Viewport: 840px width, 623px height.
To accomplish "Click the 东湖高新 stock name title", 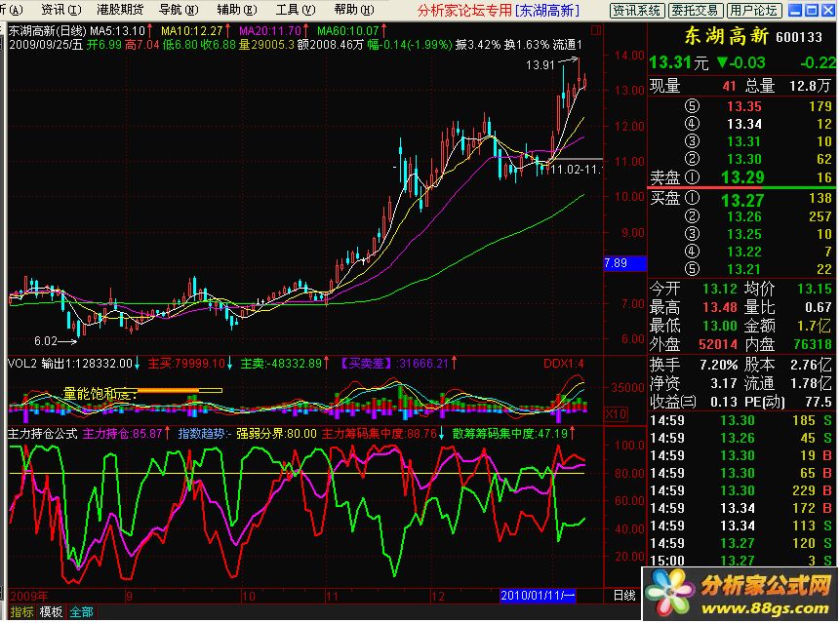I will pyautogui.click(x=727, y=36).
